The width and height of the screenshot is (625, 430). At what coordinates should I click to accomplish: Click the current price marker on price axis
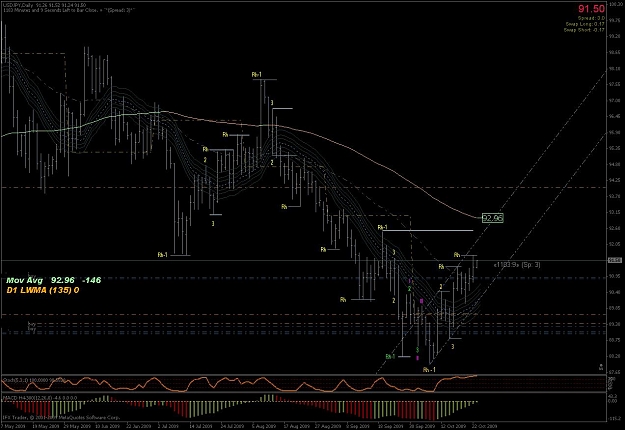[x=615, y=260]
